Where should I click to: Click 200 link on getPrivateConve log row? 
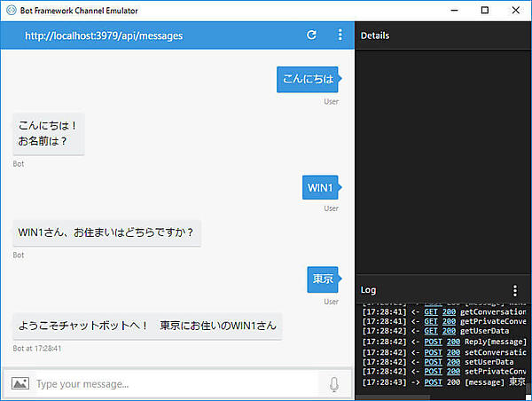449,321
